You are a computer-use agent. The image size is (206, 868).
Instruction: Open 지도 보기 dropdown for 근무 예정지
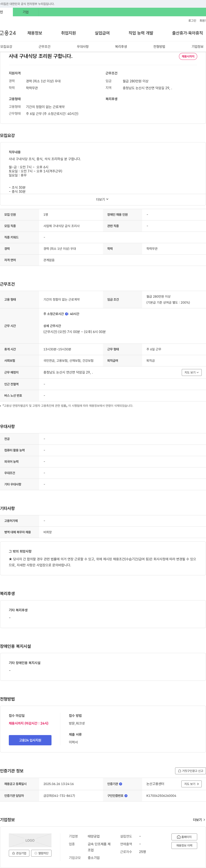(191, 372)
